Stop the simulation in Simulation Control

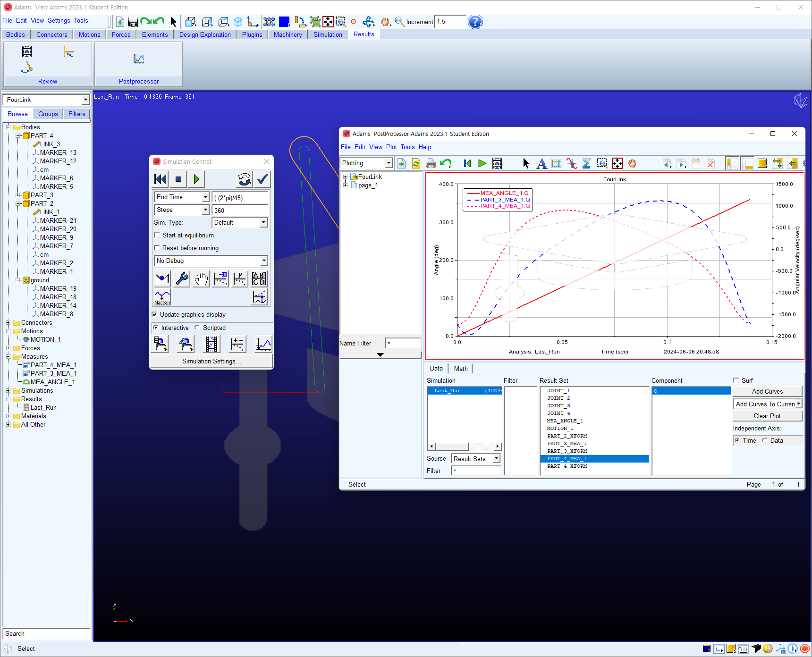coord(178,179)
